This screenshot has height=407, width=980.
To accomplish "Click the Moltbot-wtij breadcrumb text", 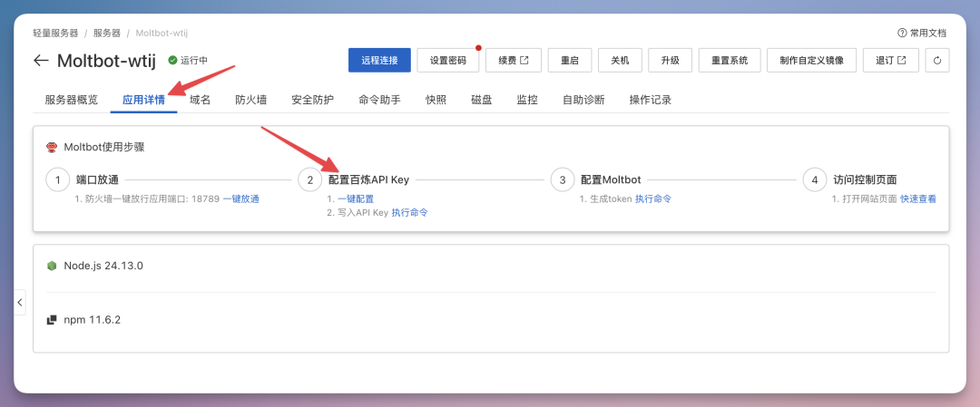I will pos(162,33).
